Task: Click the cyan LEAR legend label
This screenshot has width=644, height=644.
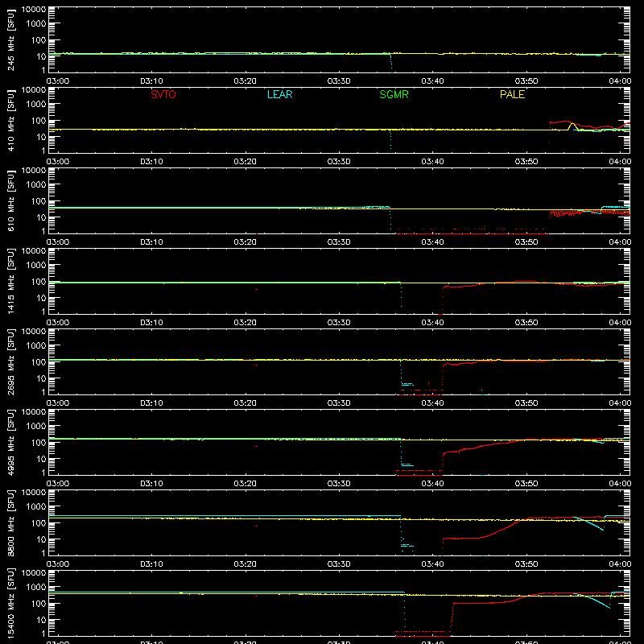Action: click(279, 94)
